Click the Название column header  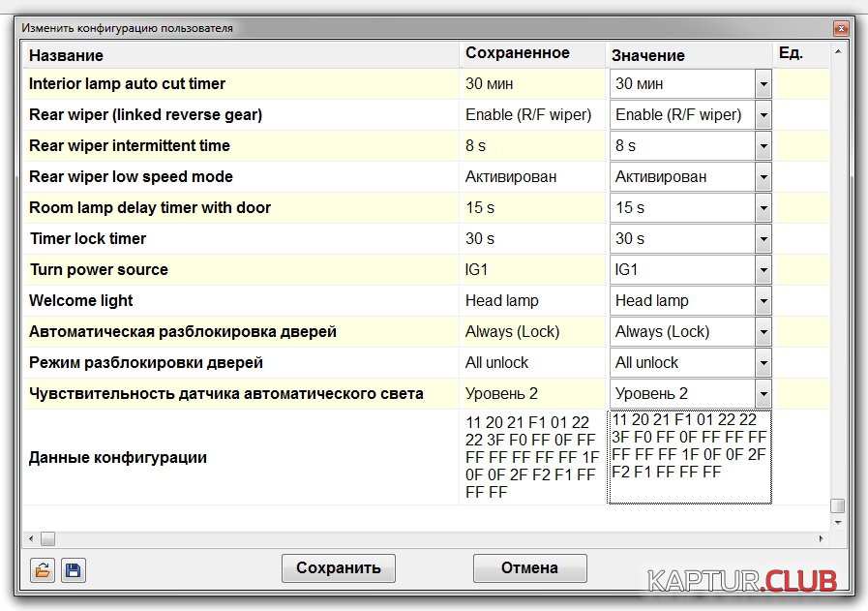(240, 55)
